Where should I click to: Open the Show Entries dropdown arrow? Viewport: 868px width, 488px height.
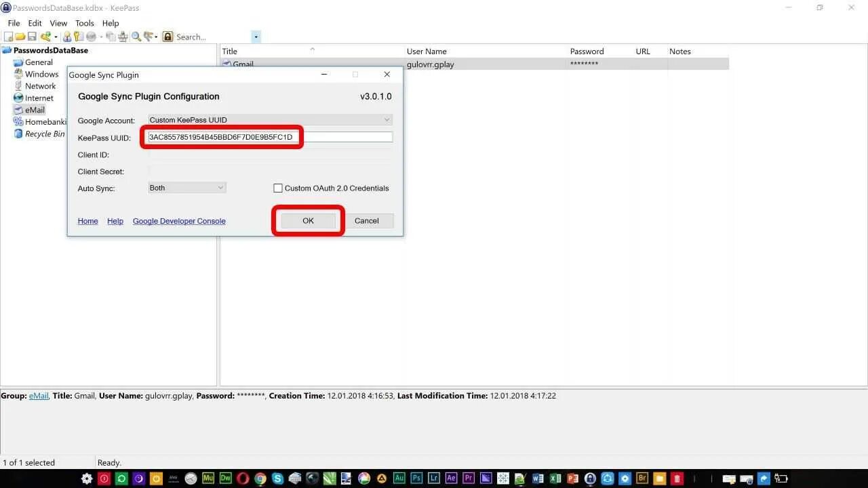pos(156,37)
